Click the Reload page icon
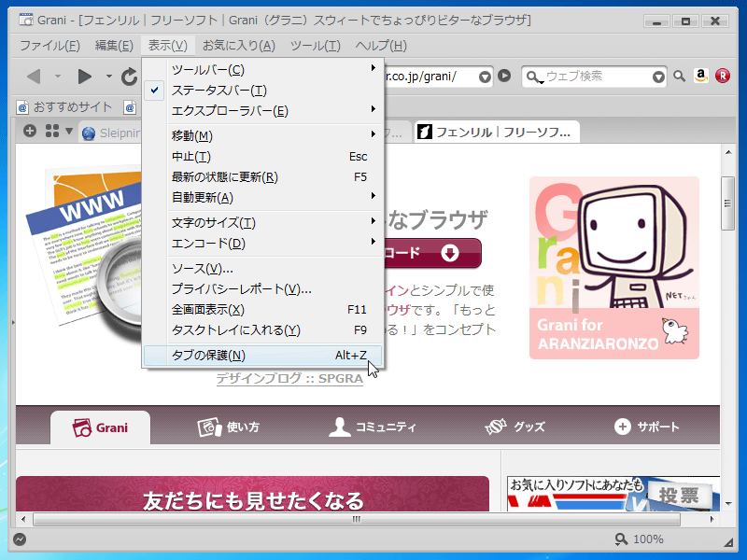Viewport: 747px width, 560px height. (129, 77)
